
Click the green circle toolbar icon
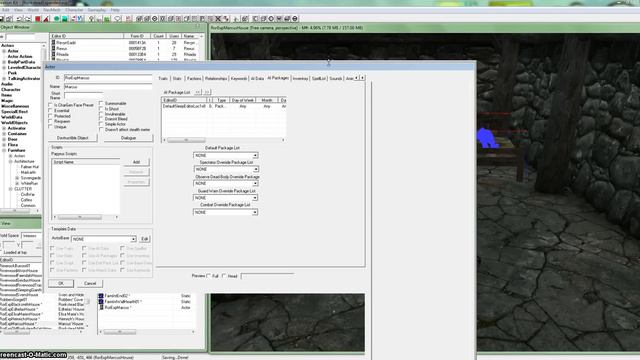click(57, 19)
